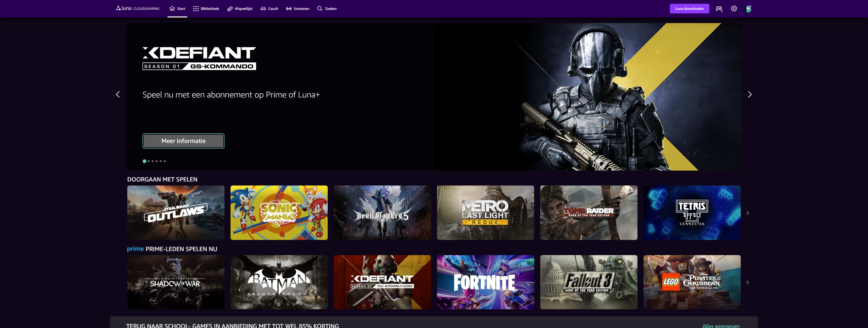Open Metro Last Light Redux tile
The image size is (868, 328).
pos(486,213)
